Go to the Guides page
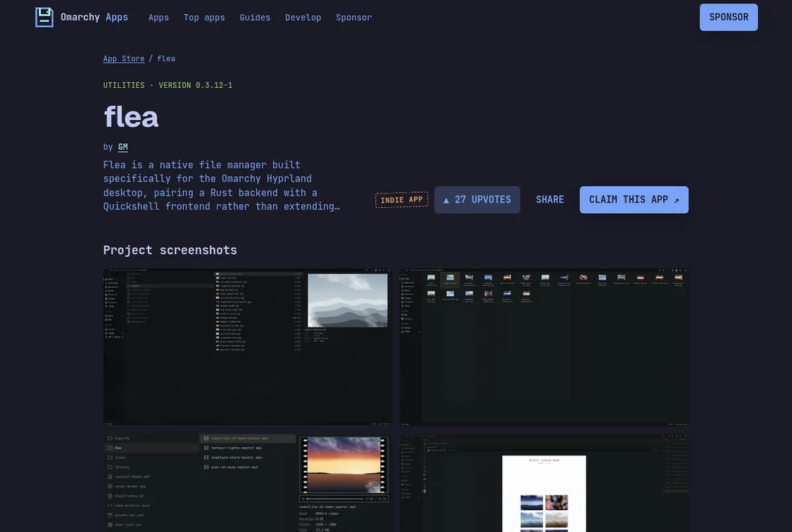 click(x=255, y=18)
